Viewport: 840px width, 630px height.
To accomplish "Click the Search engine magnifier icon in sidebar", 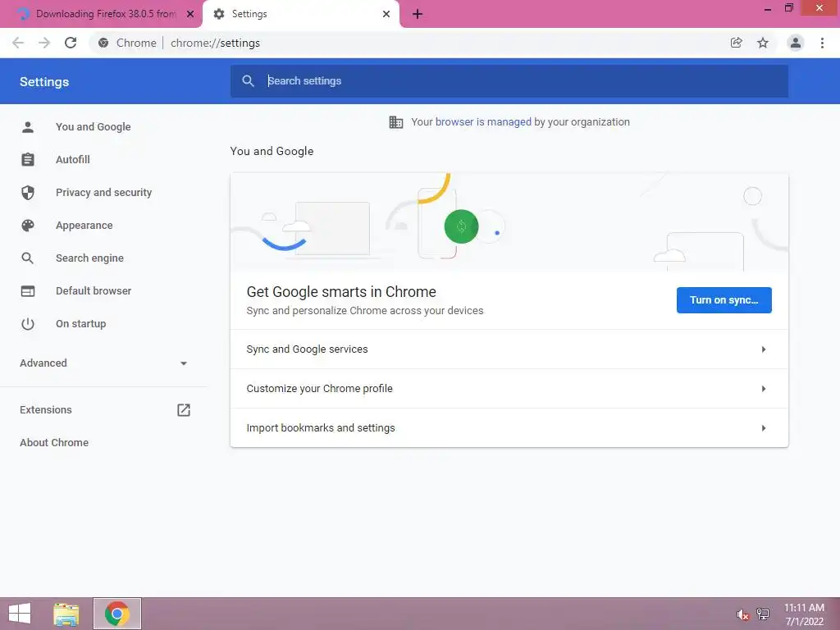I will tap(28, 258).
